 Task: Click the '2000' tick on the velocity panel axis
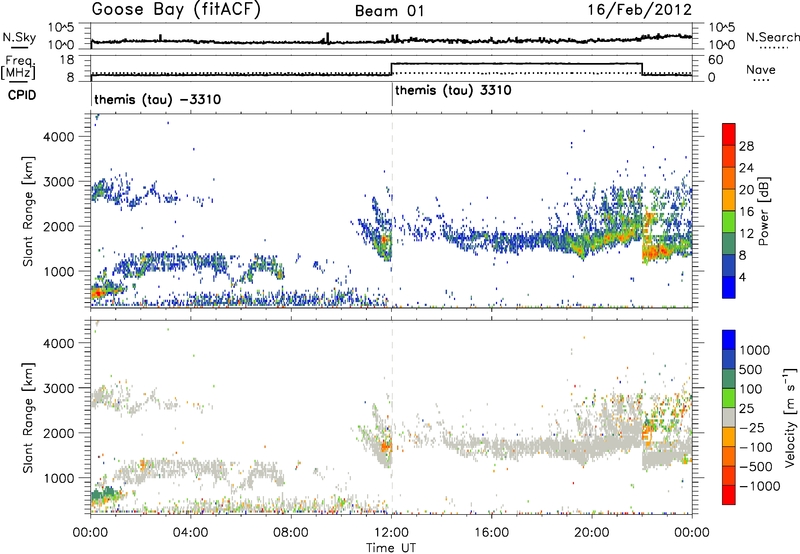coord(58,433)
